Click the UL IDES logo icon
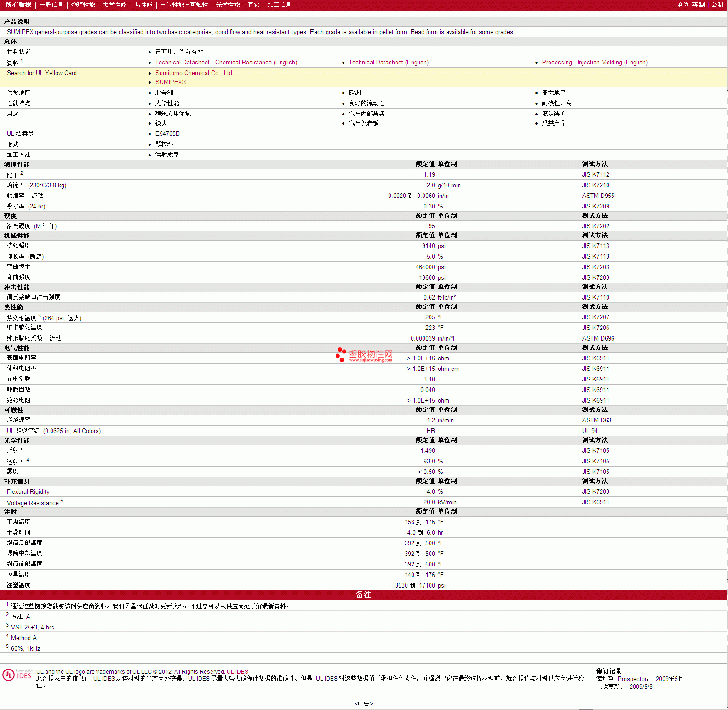 [x=17, y=675]
